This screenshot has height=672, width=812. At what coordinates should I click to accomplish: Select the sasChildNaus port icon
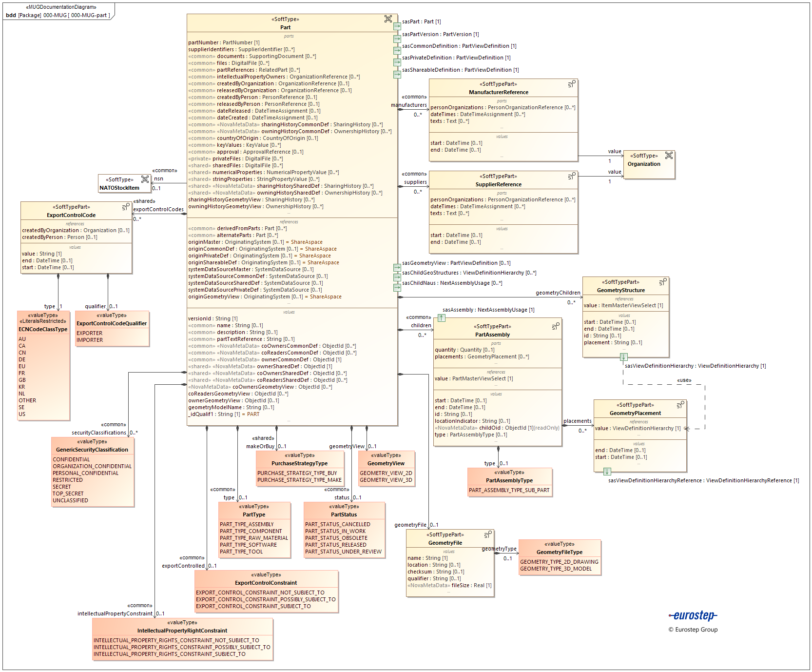(397, 287)
